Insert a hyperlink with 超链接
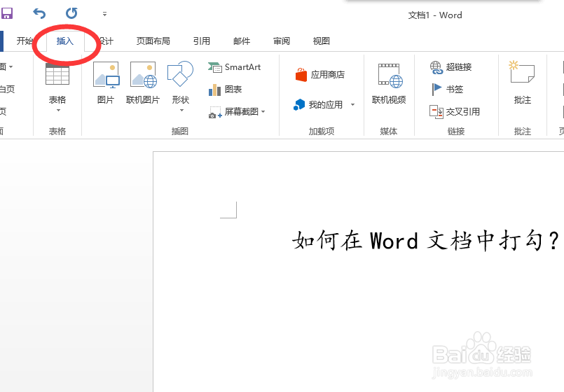 click(450, 67)
